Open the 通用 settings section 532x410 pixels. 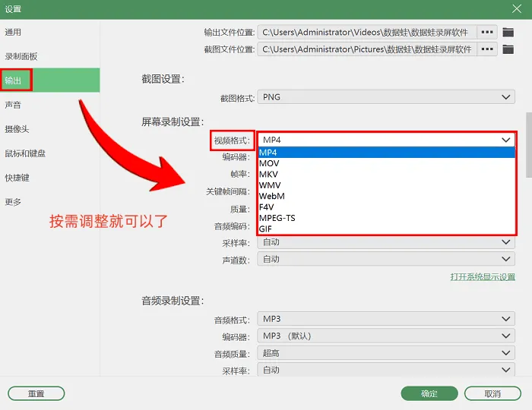tap(50, 32)
